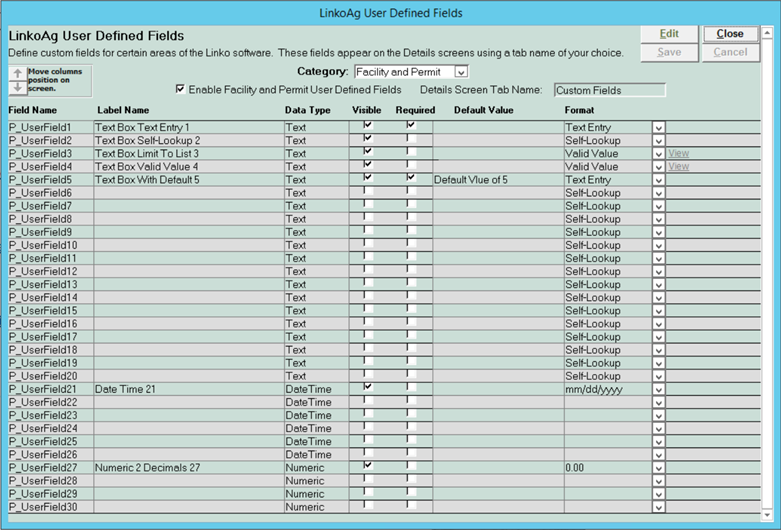Click the move column down arrow
781x530 pixels.
[x=18, y=87]
